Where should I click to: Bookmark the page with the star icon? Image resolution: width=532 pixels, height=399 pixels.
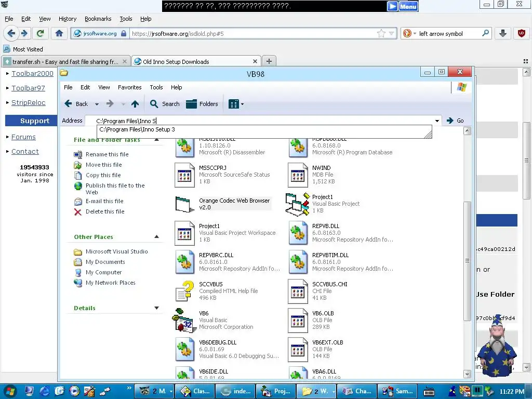click(381, 34)
